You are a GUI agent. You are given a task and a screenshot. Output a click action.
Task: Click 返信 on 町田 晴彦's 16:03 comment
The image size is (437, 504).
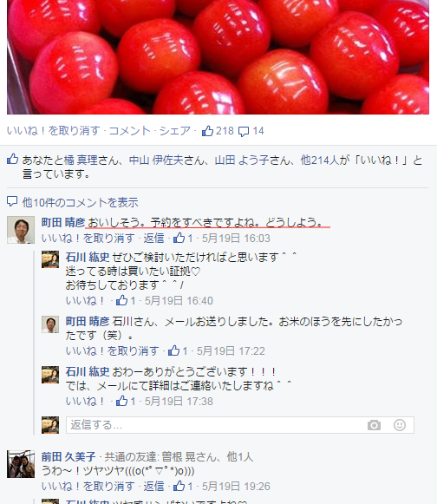(154, 239)
